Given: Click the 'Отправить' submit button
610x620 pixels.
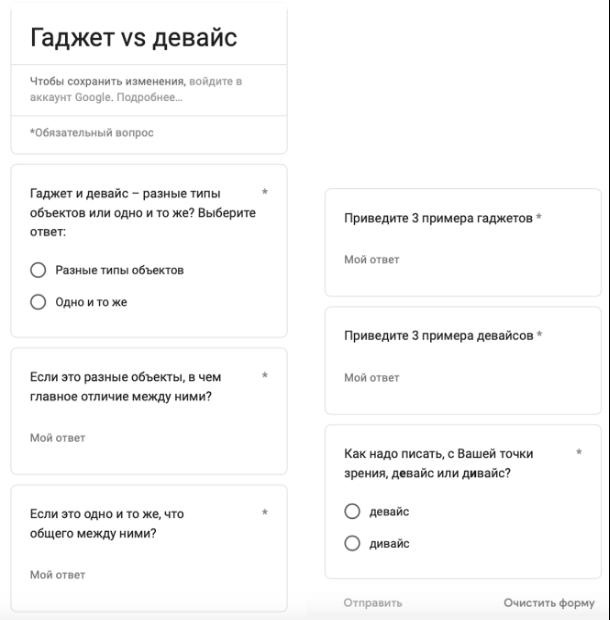Looking at the screenshot, I should tap(373, 603).
